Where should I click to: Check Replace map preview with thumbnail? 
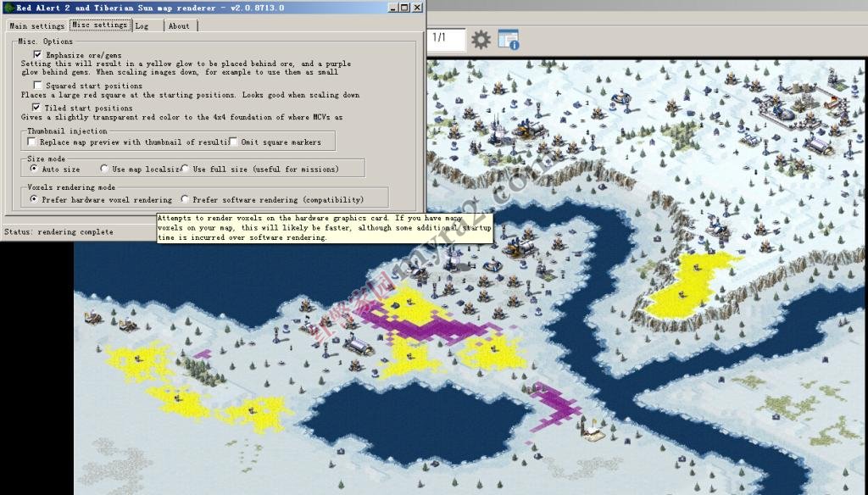tap(31, 142)
